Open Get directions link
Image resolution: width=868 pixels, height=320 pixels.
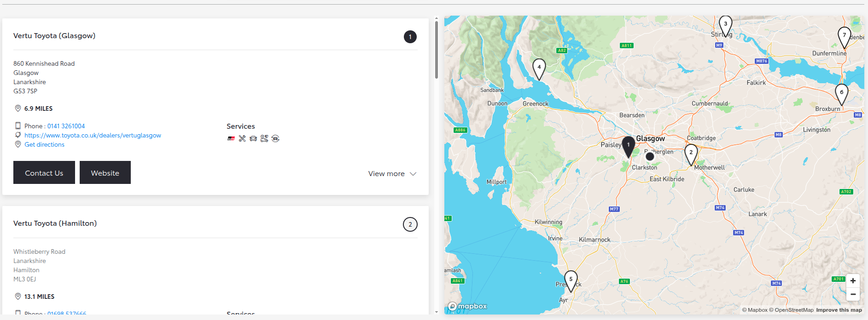44,144
